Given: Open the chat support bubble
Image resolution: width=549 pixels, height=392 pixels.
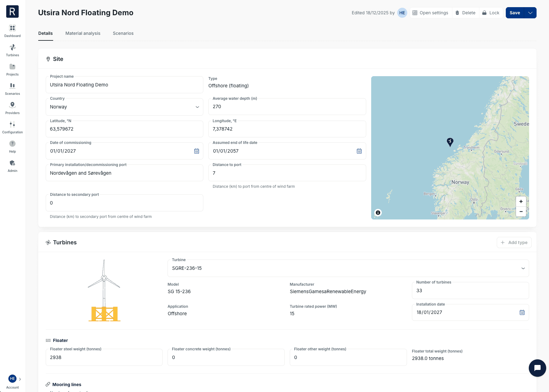Looking at the screenshot, I should 537,368.
